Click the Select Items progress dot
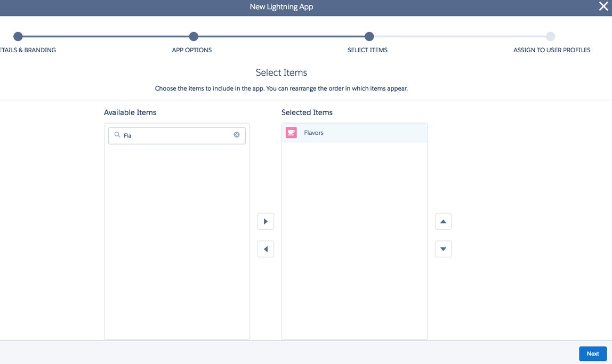Screen dimensions: 612x364 [369, 36]
